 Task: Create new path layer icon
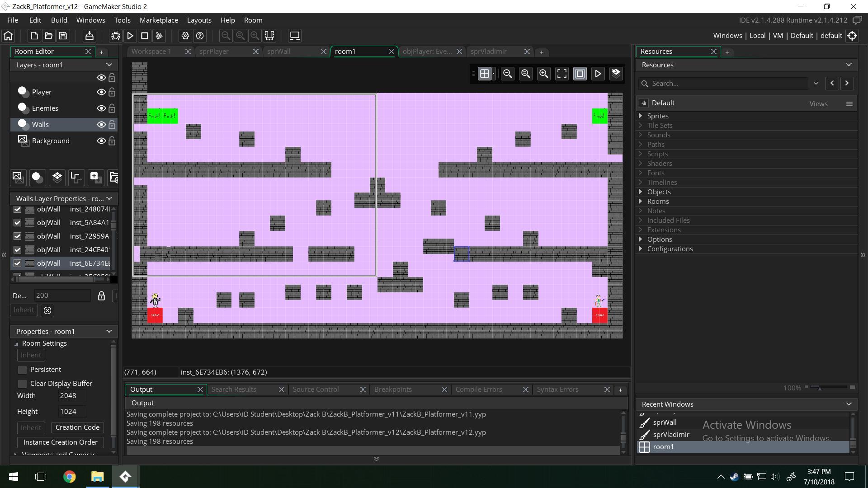(76, 178)
